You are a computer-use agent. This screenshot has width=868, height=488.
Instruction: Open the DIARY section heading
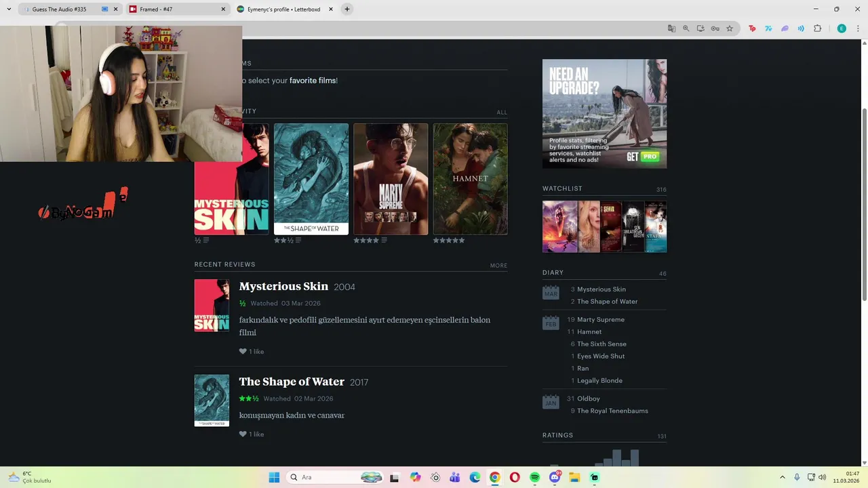553,272
